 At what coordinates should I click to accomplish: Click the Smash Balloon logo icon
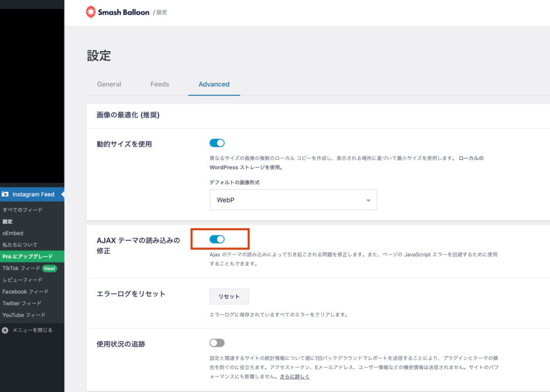91,12
